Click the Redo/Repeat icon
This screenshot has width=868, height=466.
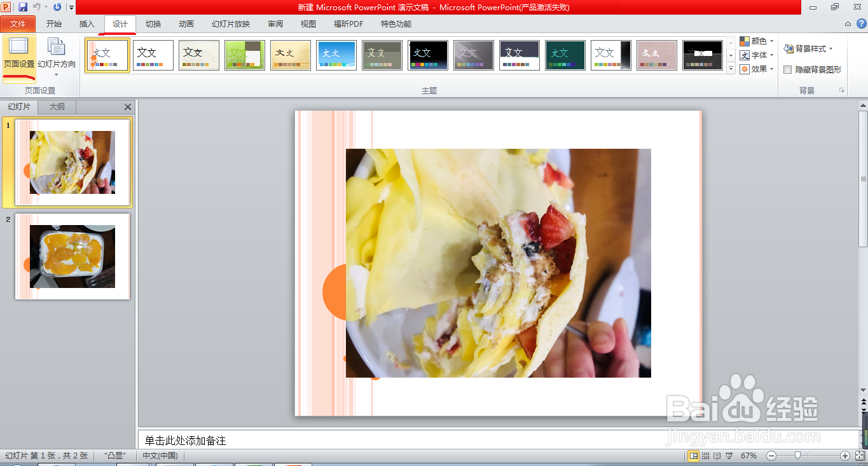coord(57,7)
